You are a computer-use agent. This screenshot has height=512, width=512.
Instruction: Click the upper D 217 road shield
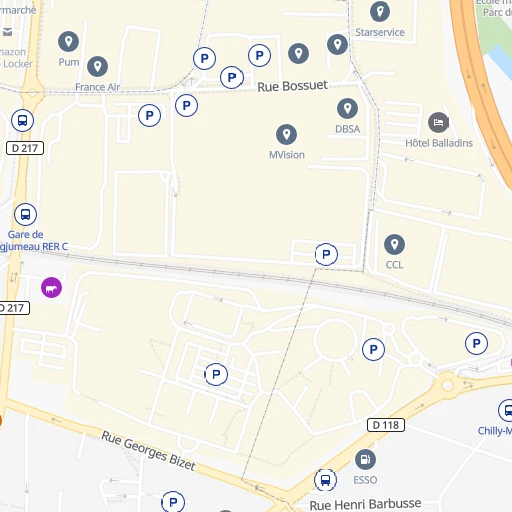pos(25,148)
